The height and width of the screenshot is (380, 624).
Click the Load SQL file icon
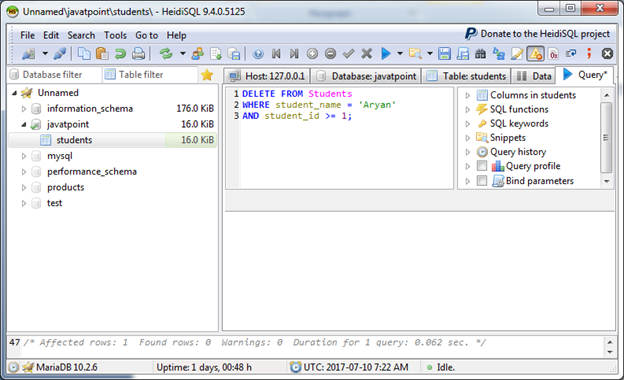tap(216, 53)
